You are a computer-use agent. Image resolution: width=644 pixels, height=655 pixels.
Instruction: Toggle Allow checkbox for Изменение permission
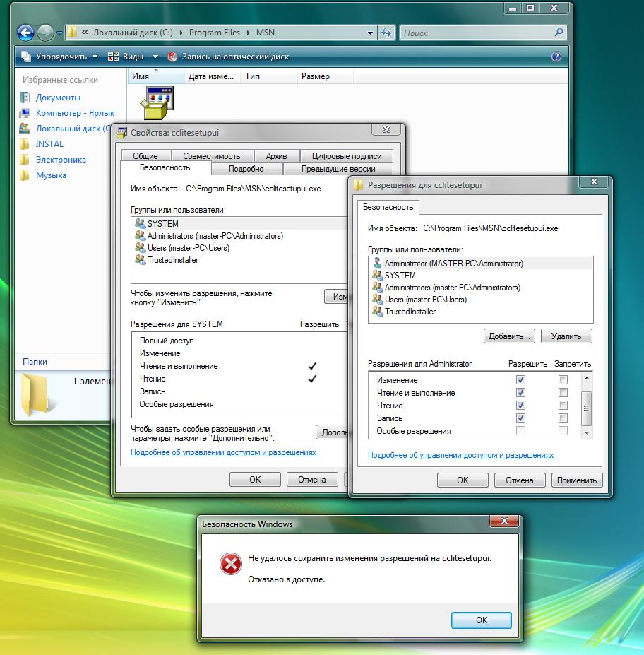[x=520, y=380]
